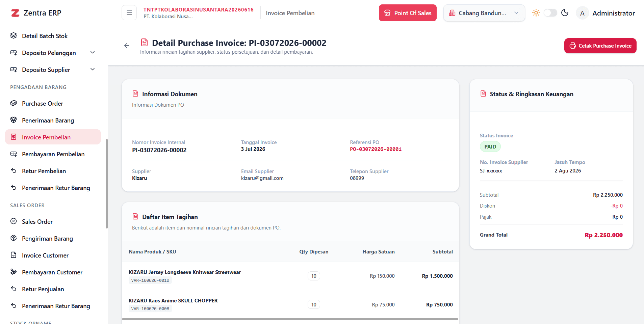Click the Pembayaran Customer hand-coins icon
The height and width of the screenshot is (324, 644).
[14, 272]
